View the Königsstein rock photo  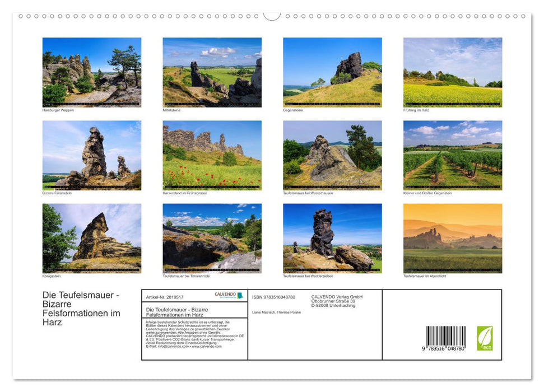tap(91, 238)
